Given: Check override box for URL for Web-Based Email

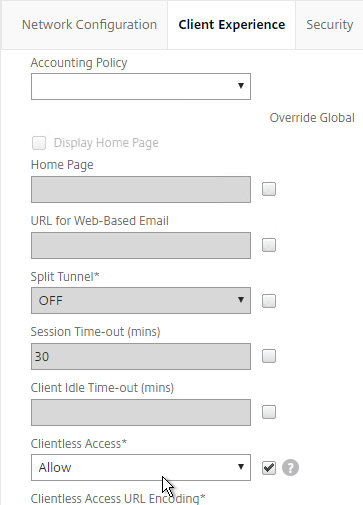Looking at the screenshot, I should pyautogui.click(x=269, y=245).
